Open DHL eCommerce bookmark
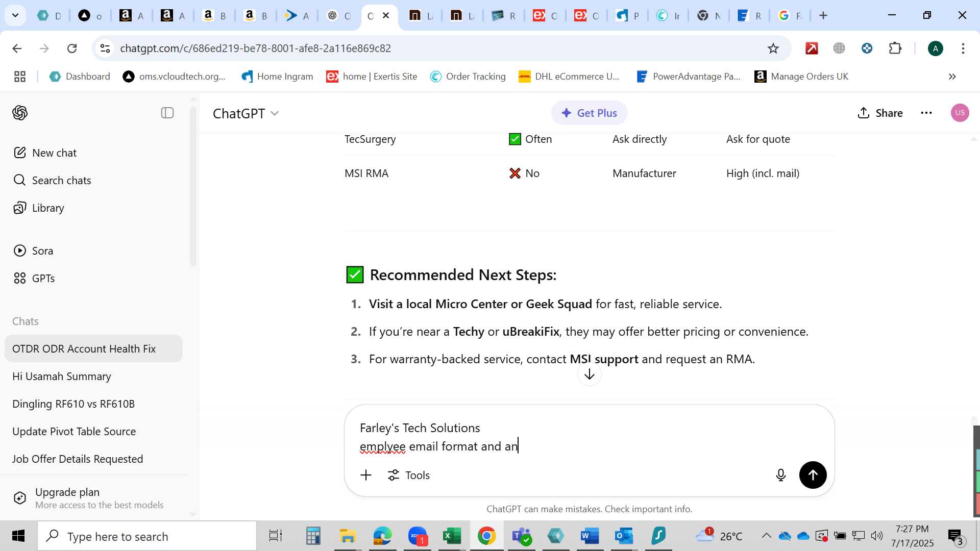 [569, 77]
